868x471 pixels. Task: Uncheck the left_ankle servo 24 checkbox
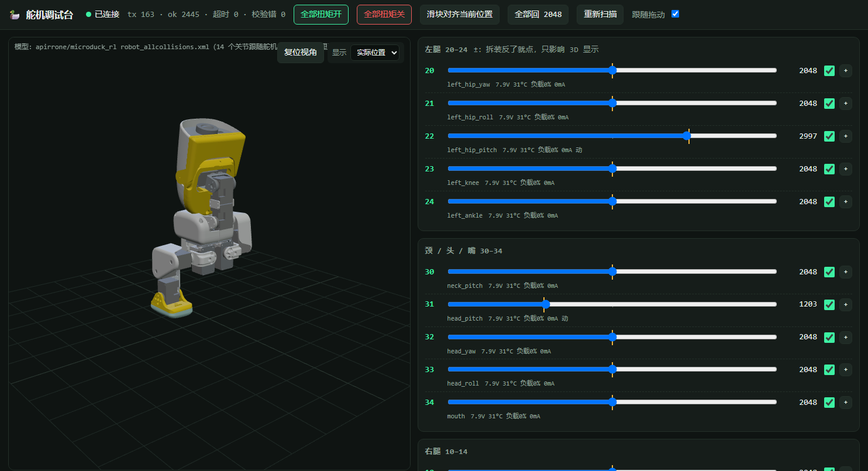(829, 202)
